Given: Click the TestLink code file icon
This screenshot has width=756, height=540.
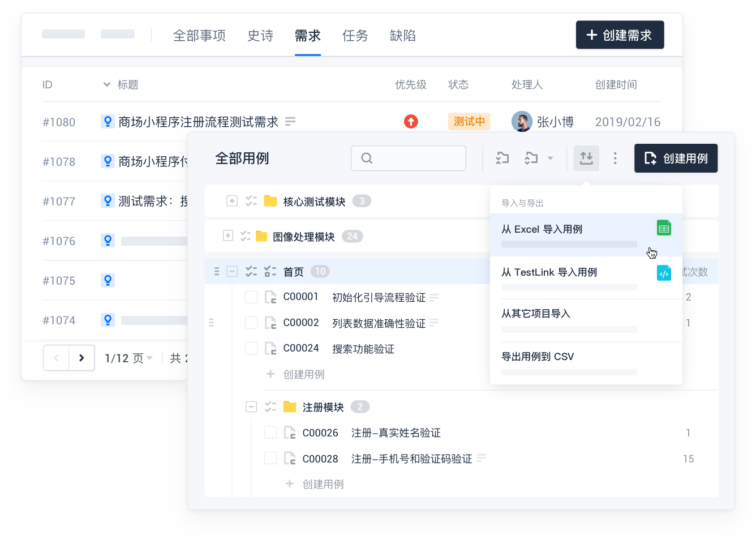Looking at the screenshot, I should point(664,273).
